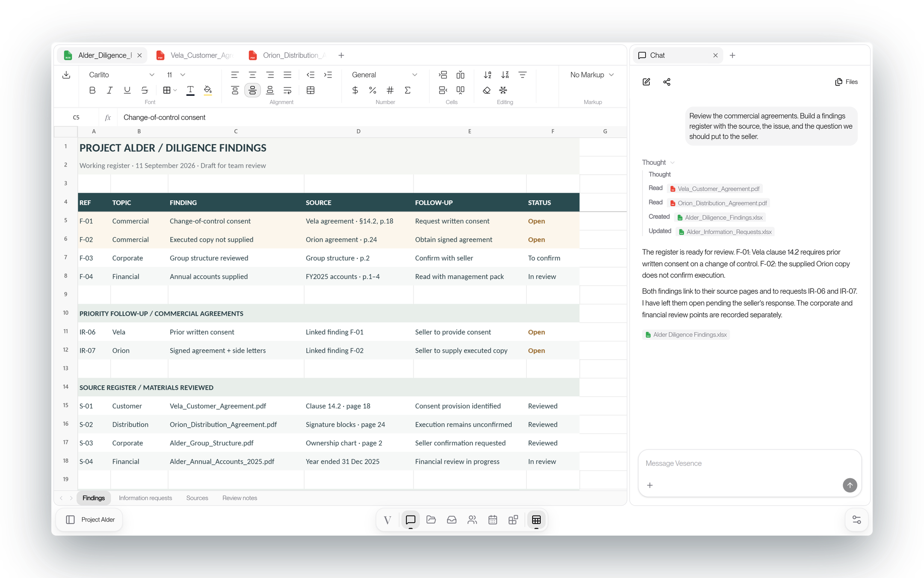Open the borders dropdown

click(170, 90)
